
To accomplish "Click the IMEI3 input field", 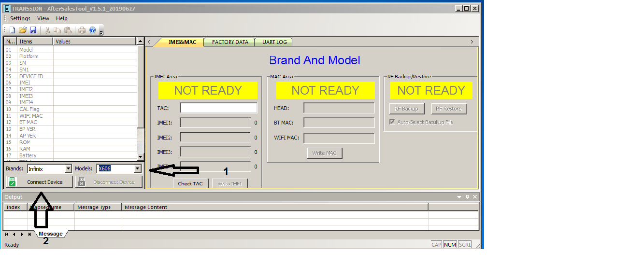I will coord(215,152).
